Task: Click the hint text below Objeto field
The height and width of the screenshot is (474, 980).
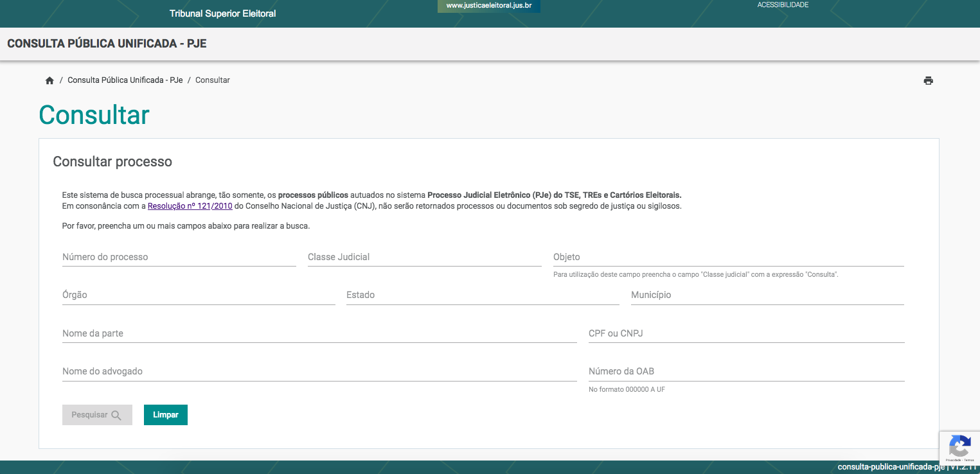Action: pos(696,274)
